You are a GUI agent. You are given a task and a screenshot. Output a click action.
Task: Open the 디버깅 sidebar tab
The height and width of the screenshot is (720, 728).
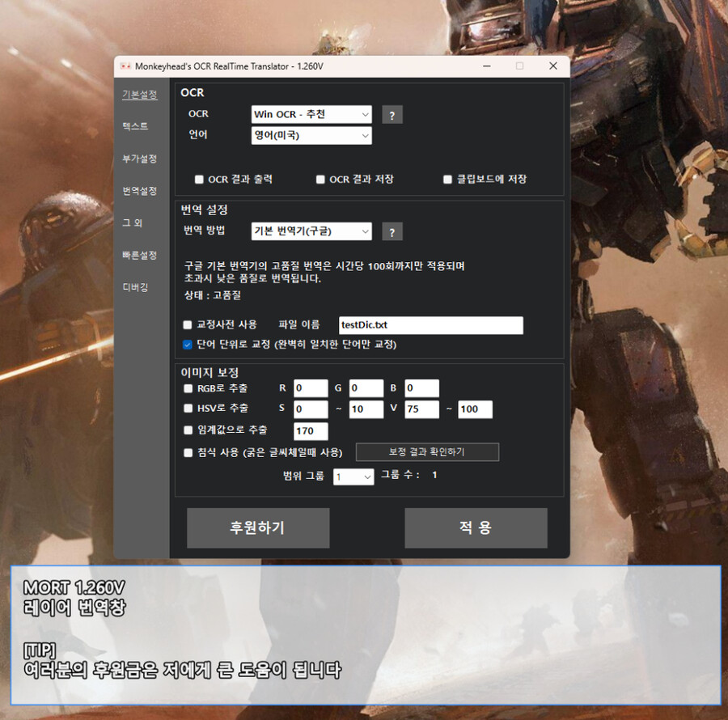coord(135,287)
